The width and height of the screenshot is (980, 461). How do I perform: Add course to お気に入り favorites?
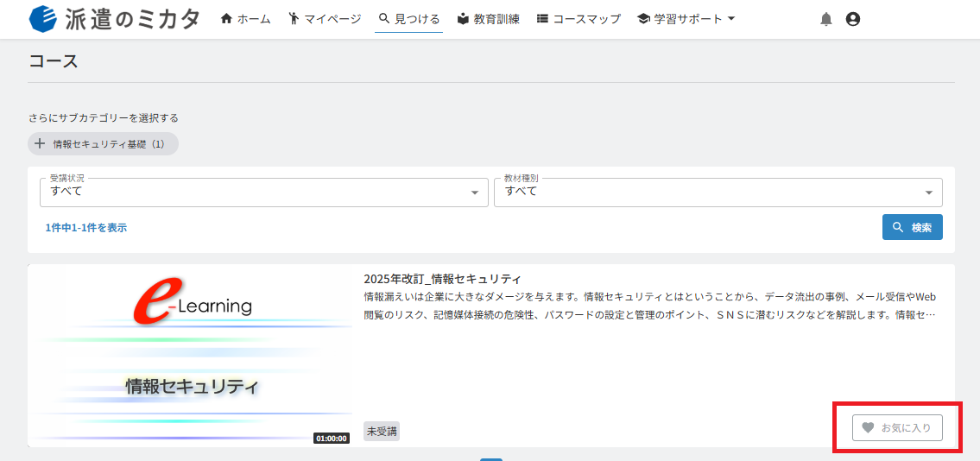(x=897, y=428)
